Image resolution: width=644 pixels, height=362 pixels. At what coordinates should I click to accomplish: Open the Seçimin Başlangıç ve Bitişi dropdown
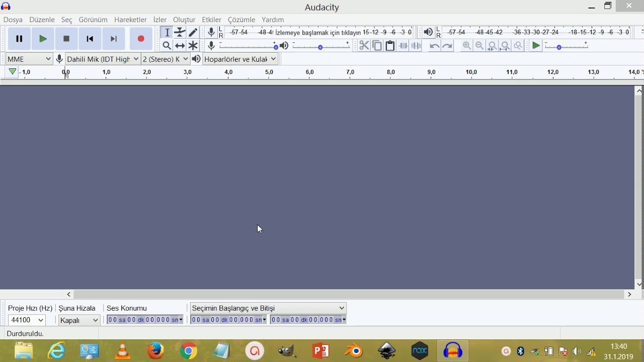(268, 308)
